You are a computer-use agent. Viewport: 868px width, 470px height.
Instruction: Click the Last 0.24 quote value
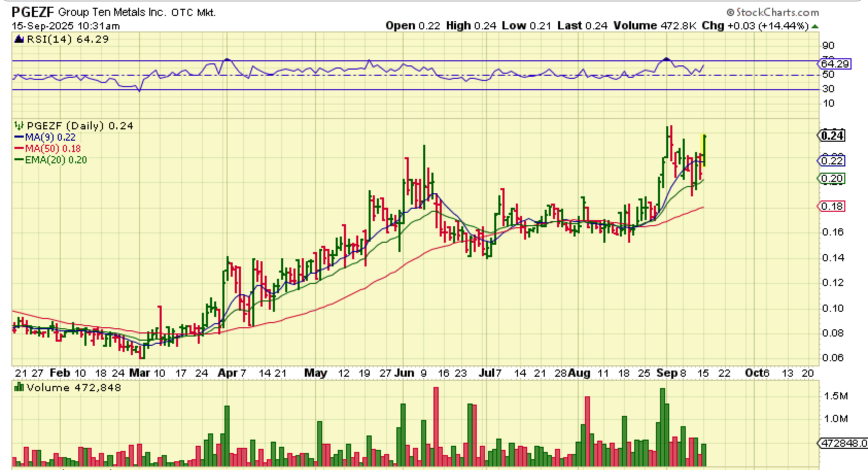pos(582,26)
